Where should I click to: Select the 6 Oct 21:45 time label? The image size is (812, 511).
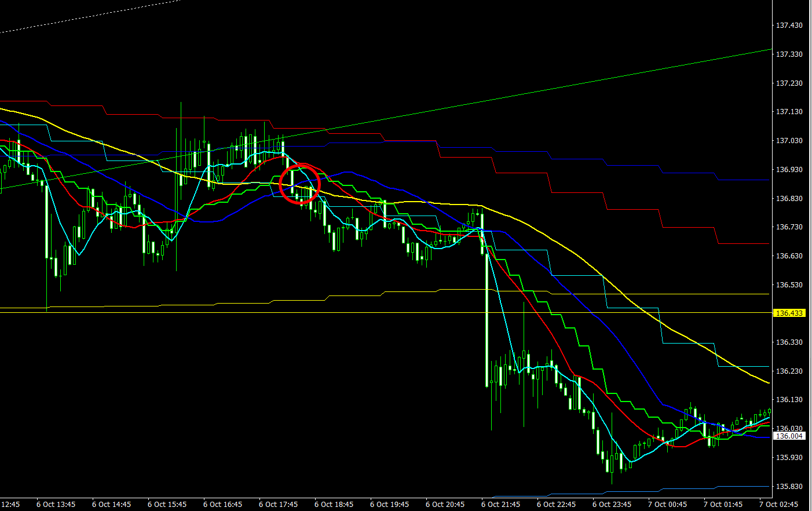[500, 505]
